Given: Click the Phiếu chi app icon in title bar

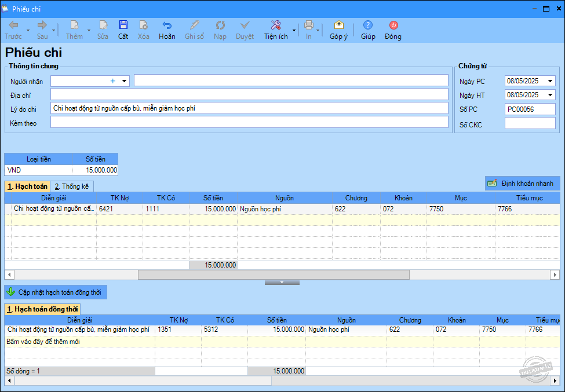Looking at the screenshot, I should pyautogui.click(x=5, y=9).
